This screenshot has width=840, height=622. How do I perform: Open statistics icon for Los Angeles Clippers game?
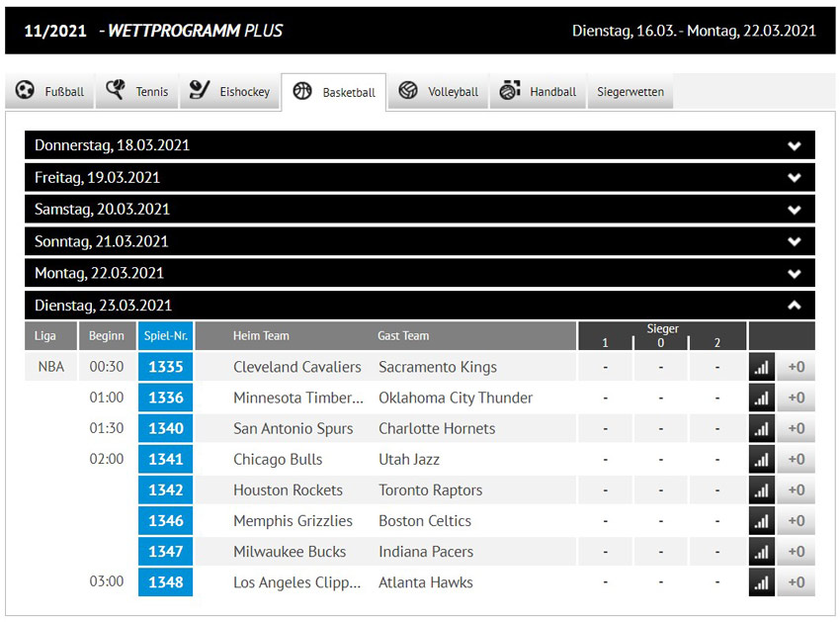point(761,582)
